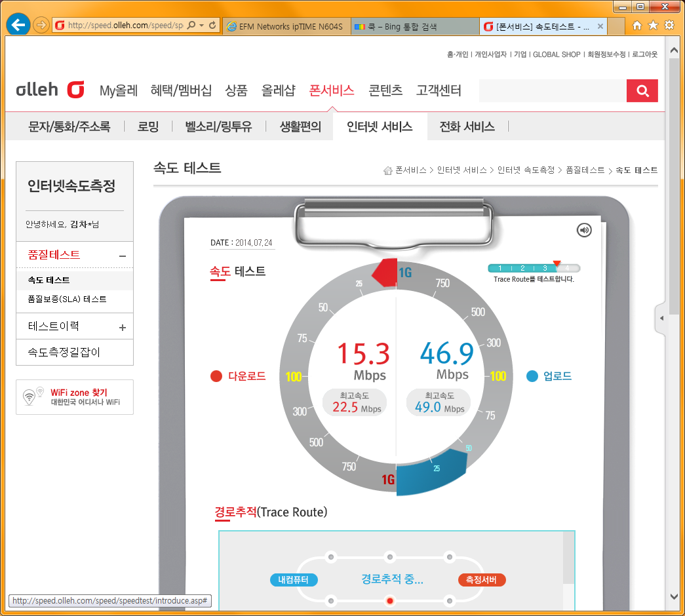Image resolution: width=685 pixels, height=616 pixels.
Task: Expand the side panel arrow handle
Action: pyautogui.click(x=661, y=318)
